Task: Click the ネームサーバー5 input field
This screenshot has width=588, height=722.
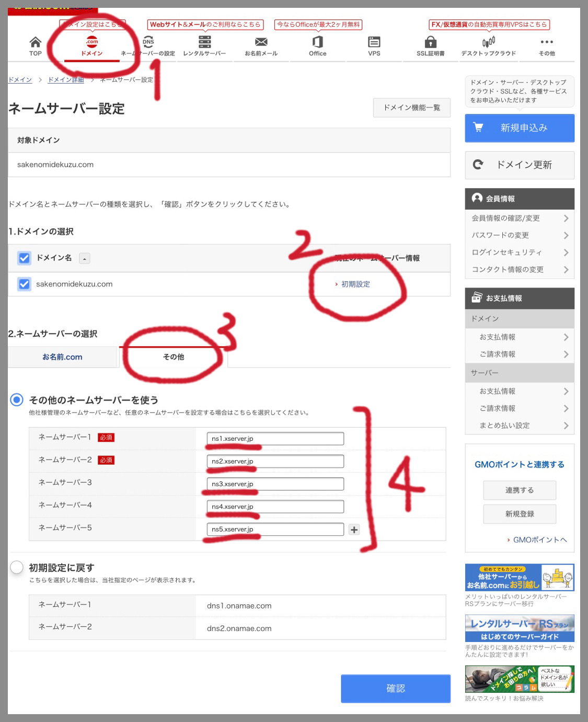Action: pos(275,529)
